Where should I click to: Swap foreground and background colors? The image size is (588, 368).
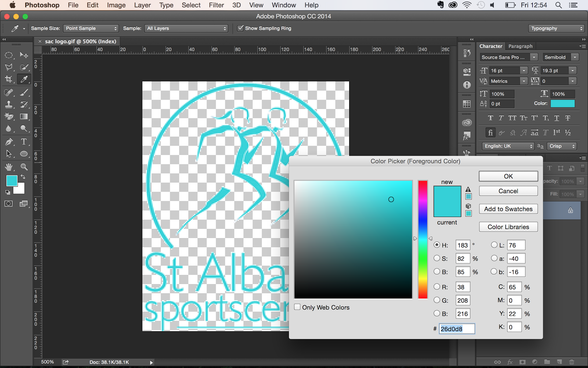[23, 177]
